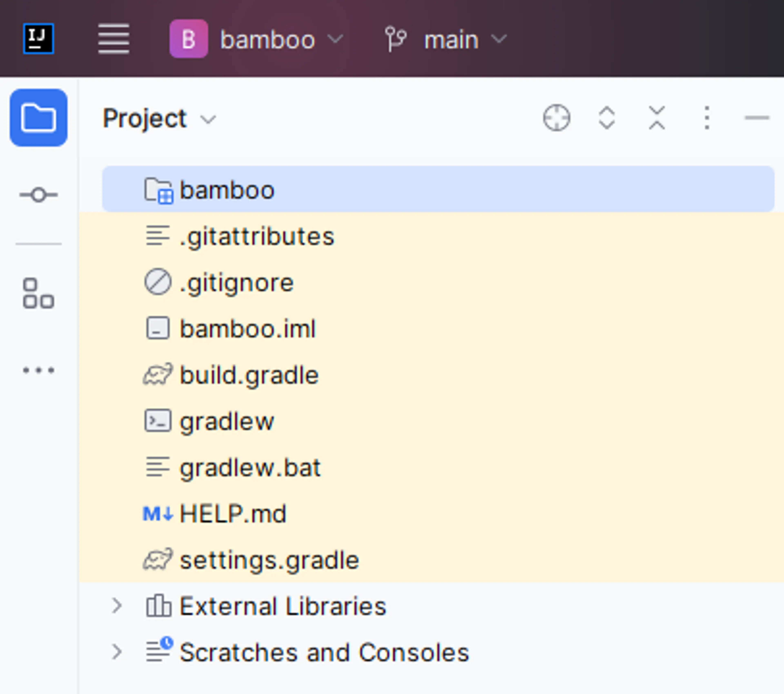Screen dimensions: 784x694
Task: Open the bamboo project switcher dropdown
Action: click(x=257, y=39)
